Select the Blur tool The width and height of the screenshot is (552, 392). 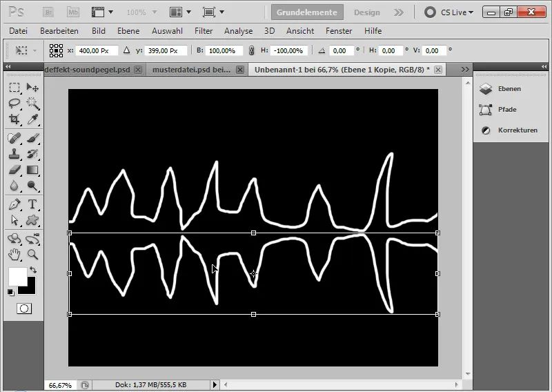click(14, 186)
